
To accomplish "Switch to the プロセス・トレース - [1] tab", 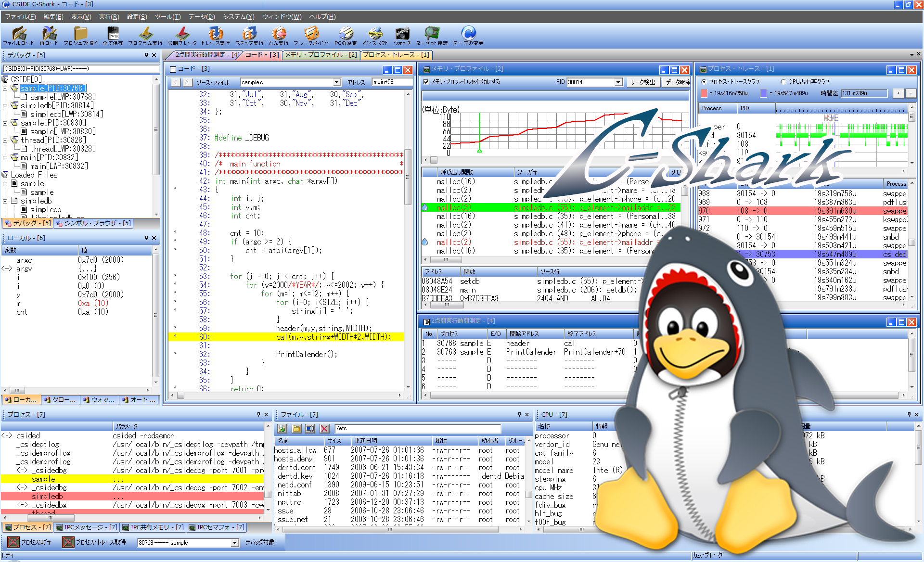I will [396, 55].
